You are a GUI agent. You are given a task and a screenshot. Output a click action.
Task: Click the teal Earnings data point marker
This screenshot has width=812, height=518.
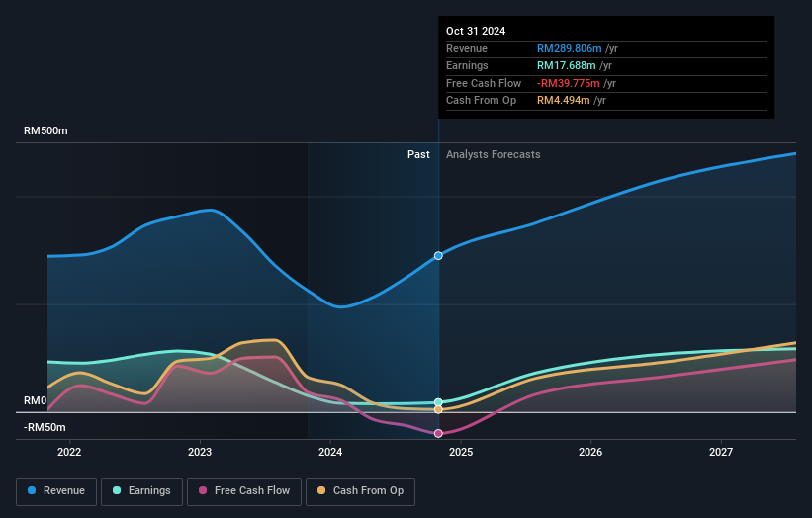click(438, 402)
